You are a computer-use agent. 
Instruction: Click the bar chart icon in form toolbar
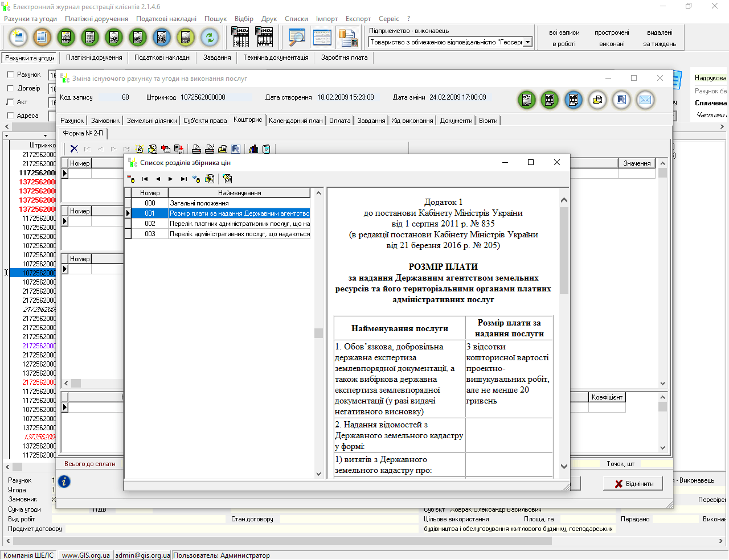pos(253,149)
